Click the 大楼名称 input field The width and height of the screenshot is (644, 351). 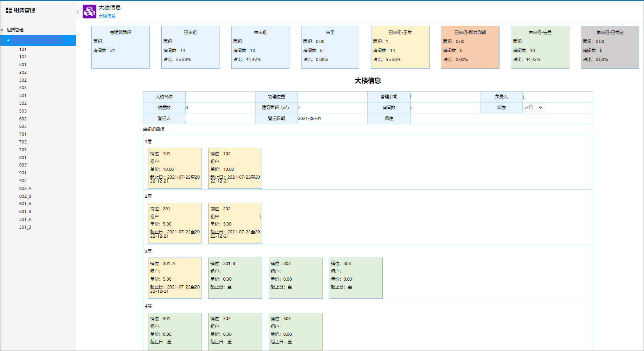click(220, 97)
